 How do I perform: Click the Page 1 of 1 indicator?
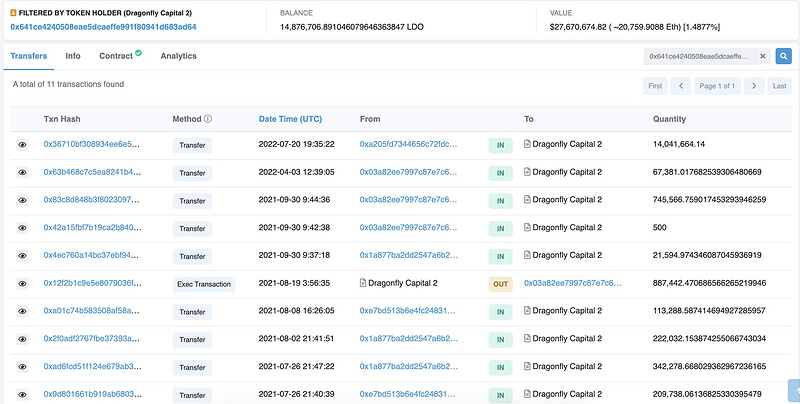click(x=717, y=86)
